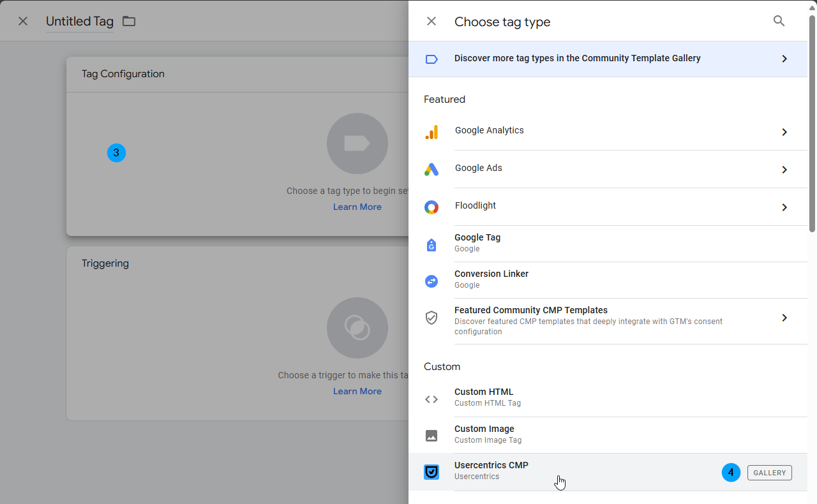Click the Conversion Linker icon

point(431,281)
